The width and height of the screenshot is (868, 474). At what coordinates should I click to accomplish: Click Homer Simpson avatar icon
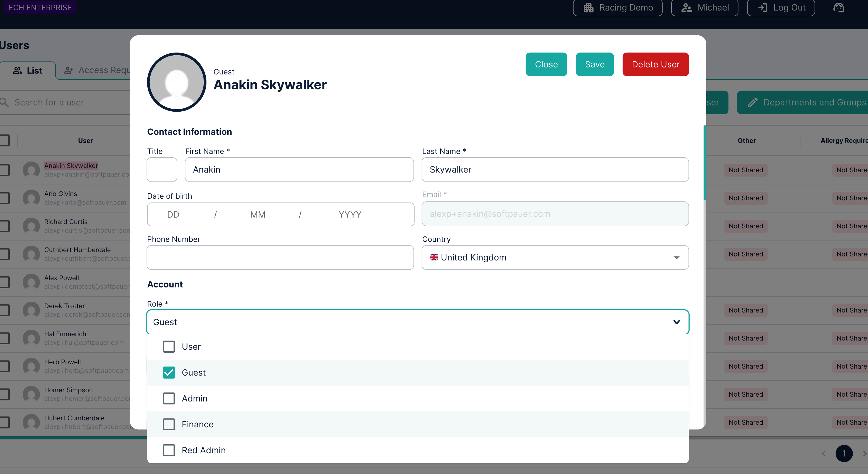pyautogui.click(x=31, y=394)
